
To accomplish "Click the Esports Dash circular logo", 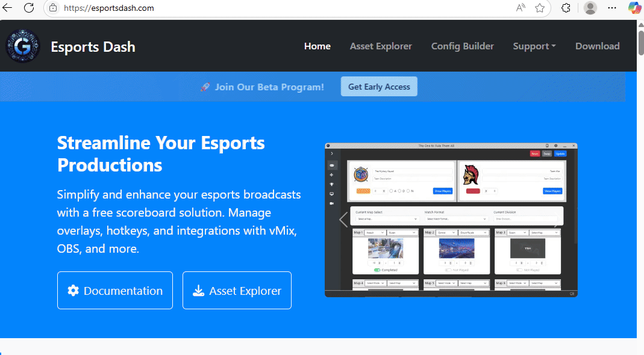I will [x=22, y=46].
